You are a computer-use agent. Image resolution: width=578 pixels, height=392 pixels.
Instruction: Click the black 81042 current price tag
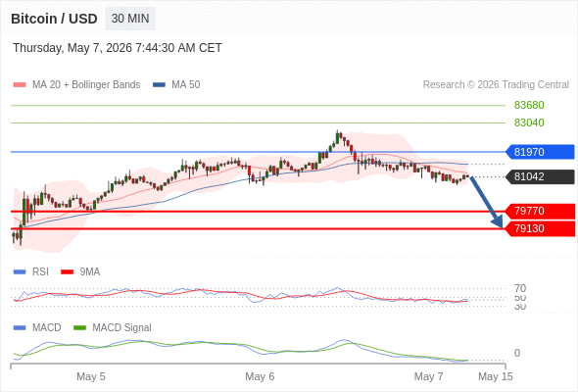(540, 176)
